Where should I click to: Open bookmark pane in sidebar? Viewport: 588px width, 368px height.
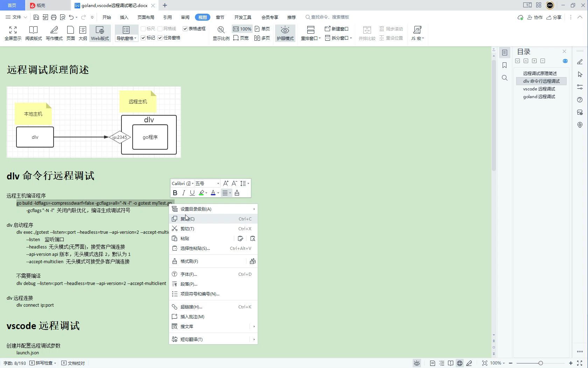point(505,65)
